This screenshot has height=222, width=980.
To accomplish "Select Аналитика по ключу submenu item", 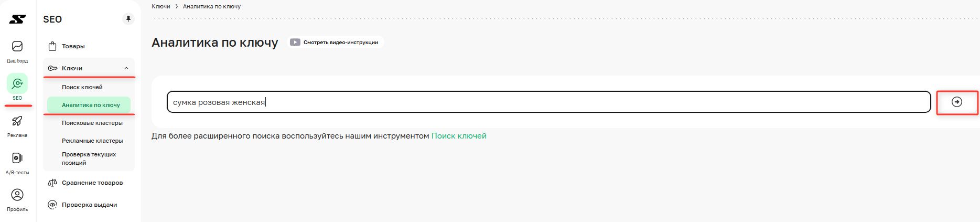I will click(x=89, y=105).
